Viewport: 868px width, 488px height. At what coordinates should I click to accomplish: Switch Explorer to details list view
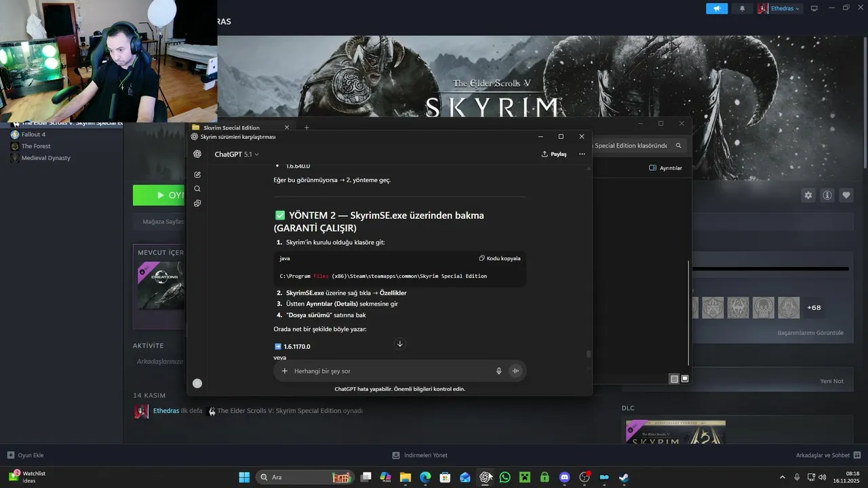tap(674, 379)
